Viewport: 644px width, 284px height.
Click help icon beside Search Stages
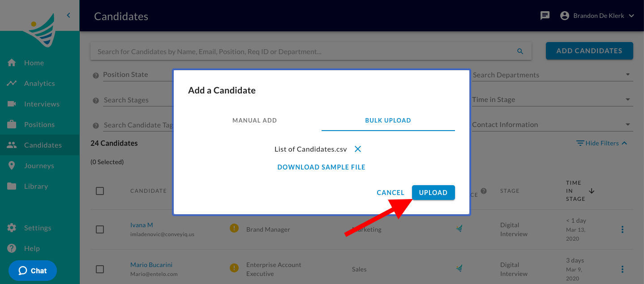[95, 101]
